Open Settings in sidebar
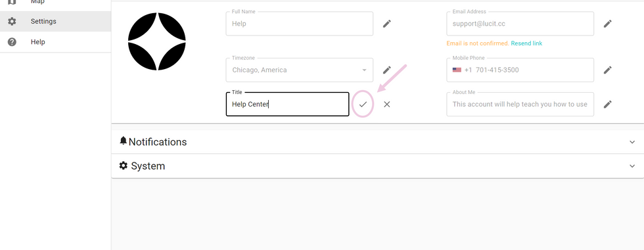The image size is (644, 250). click(55, 21)
